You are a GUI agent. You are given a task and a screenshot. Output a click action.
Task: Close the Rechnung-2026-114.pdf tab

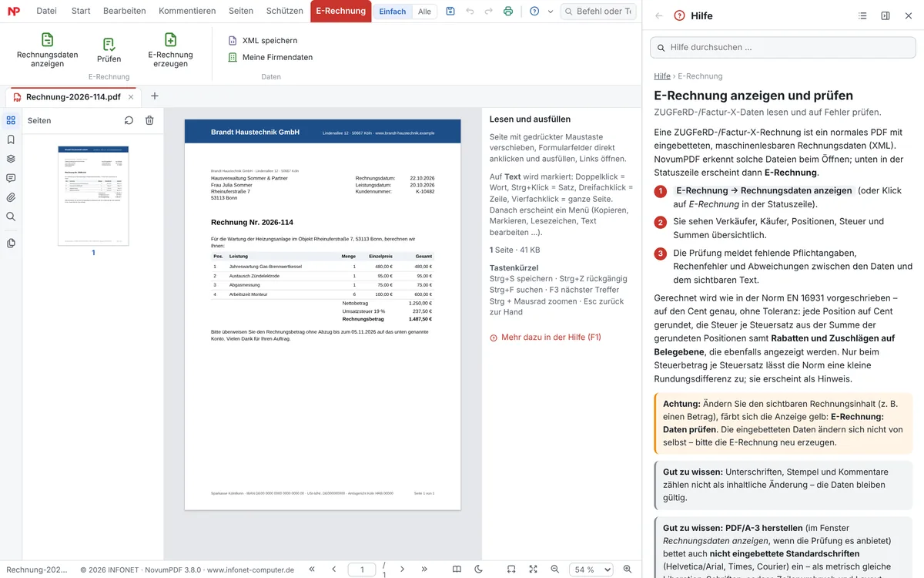coord(131,97)
